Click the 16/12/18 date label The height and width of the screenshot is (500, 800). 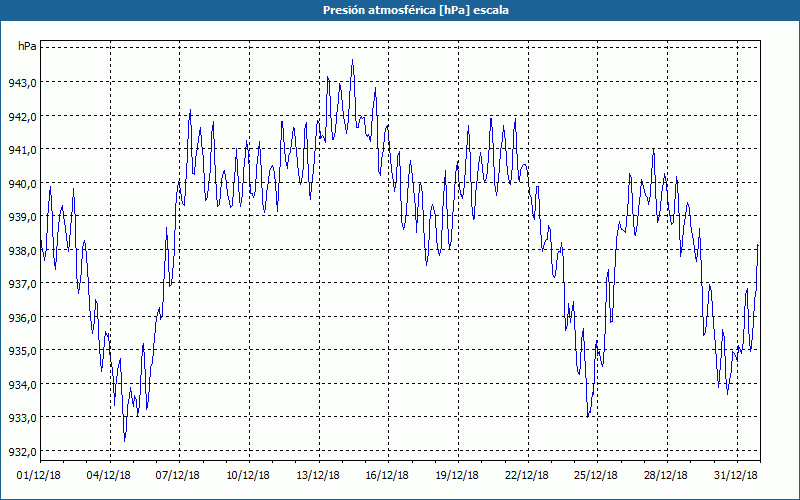(x=387, y=475)
